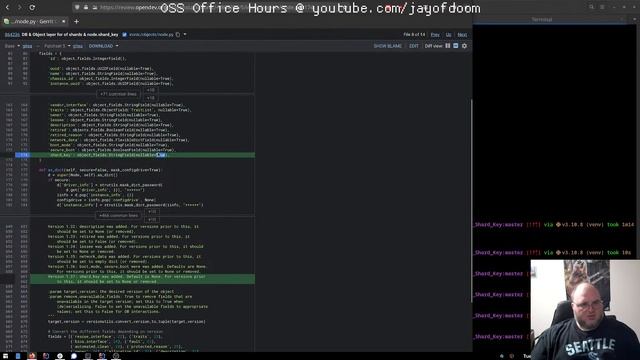Go to the Prev file link

point(436,35)
